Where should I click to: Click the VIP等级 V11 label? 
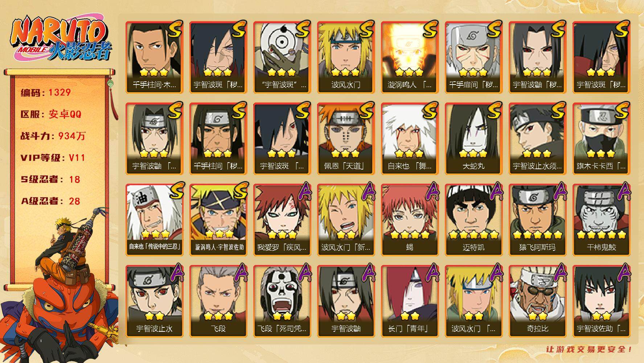click(53, 158)
